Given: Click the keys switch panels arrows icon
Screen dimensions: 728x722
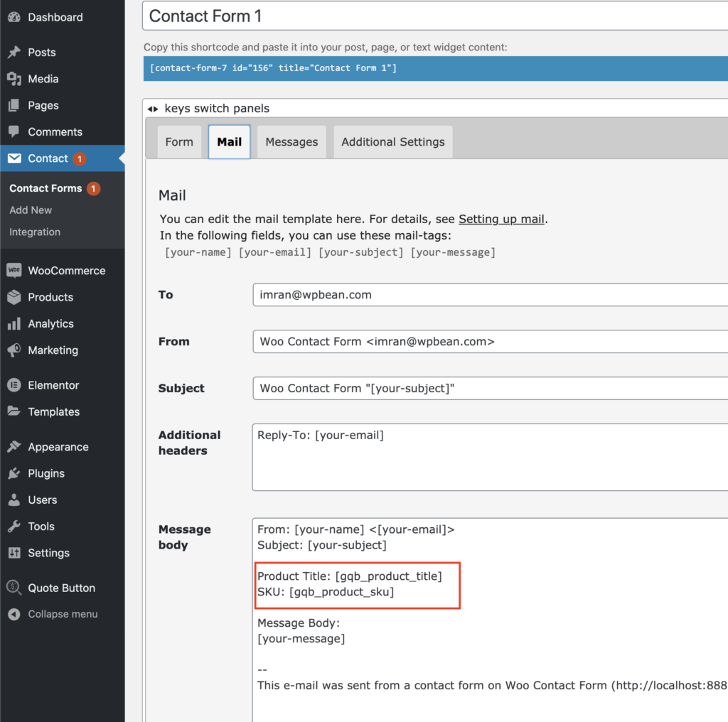Looking at the screenshot, I should pos(153,109).
